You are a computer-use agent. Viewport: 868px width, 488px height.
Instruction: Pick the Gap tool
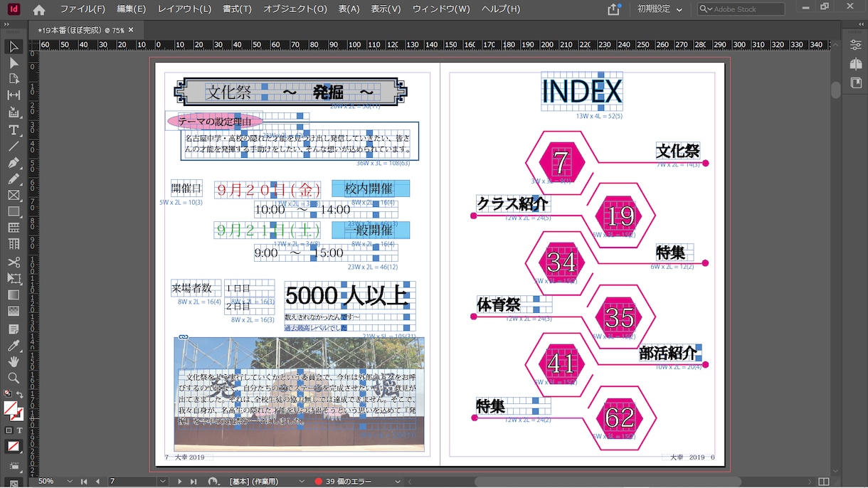[x=14, y=95]
